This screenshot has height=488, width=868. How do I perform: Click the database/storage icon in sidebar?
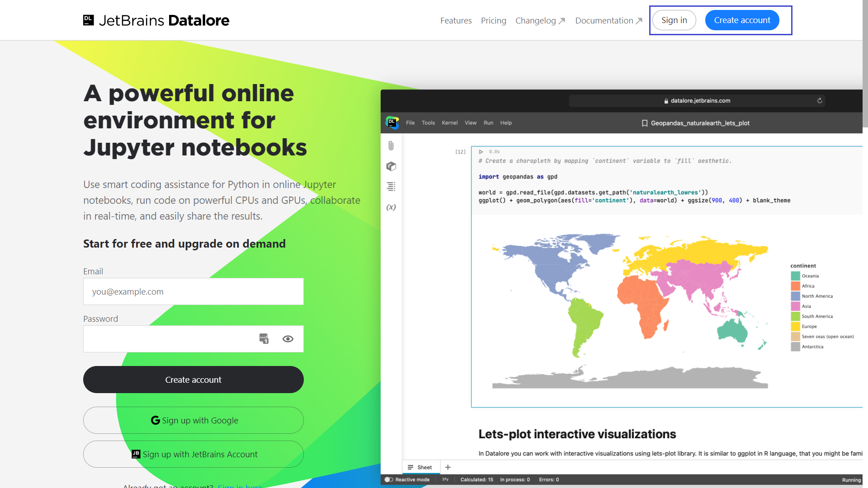tap(391, 166)
